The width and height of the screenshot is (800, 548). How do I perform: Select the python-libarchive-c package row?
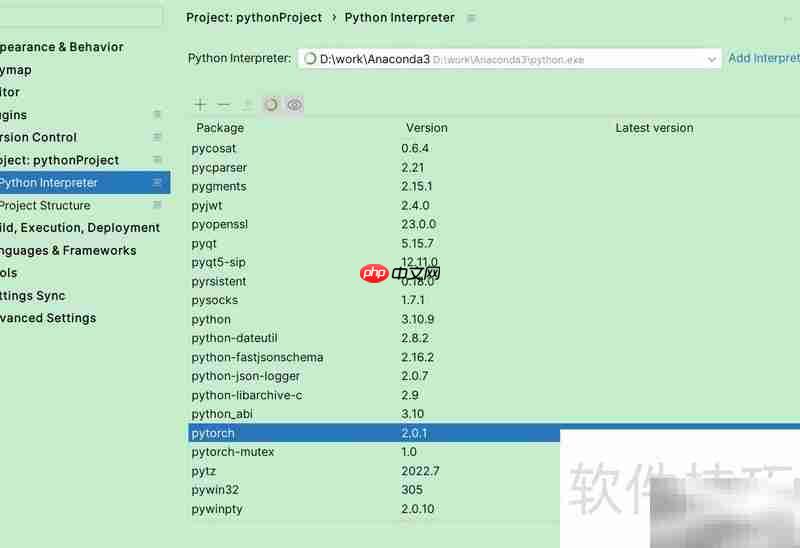click(x=494, y=395)
